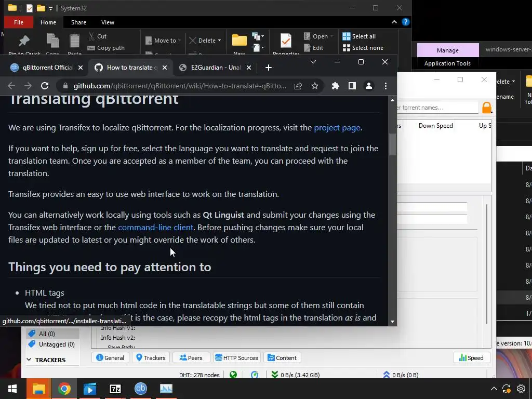Close the How to translate tab

click(165, 68)
